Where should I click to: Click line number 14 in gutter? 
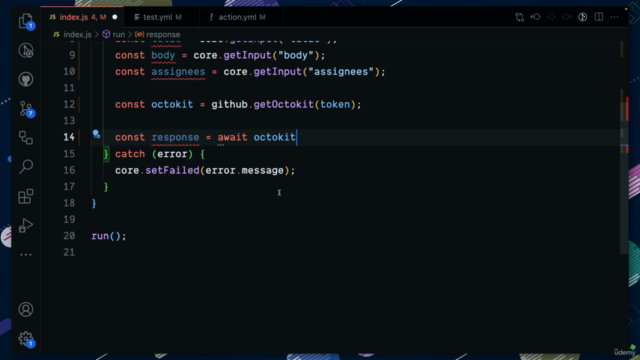pos(69,137)
